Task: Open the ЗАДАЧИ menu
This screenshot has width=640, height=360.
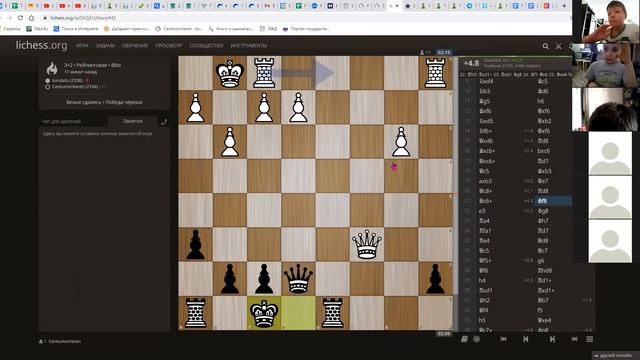Action: 105,46
